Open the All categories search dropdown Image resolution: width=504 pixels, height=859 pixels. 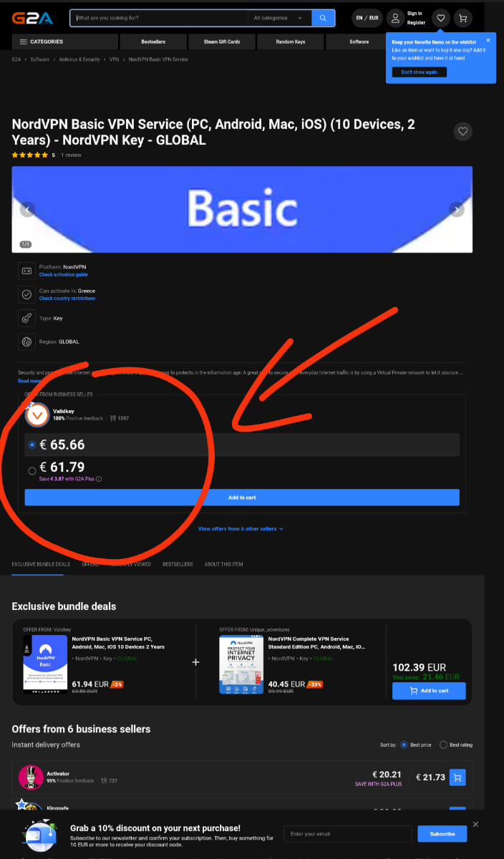pyautogui.click(x=279, y=18)
